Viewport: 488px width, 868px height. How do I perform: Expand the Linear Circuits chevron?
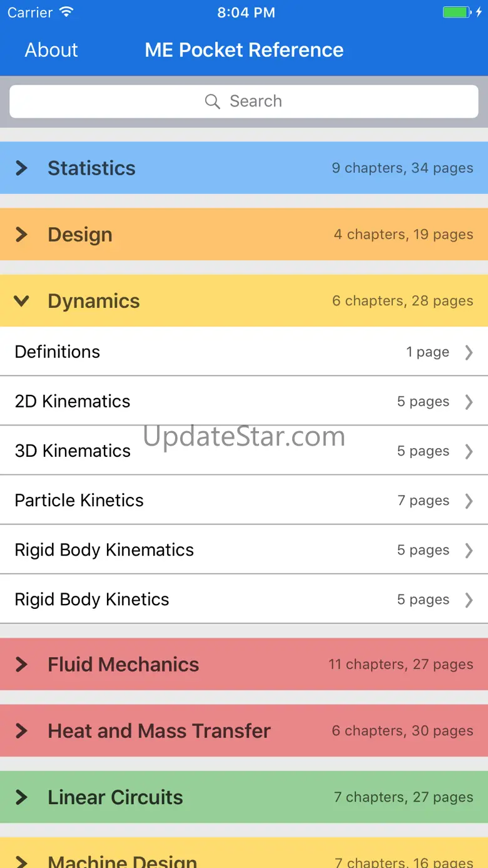22,797
